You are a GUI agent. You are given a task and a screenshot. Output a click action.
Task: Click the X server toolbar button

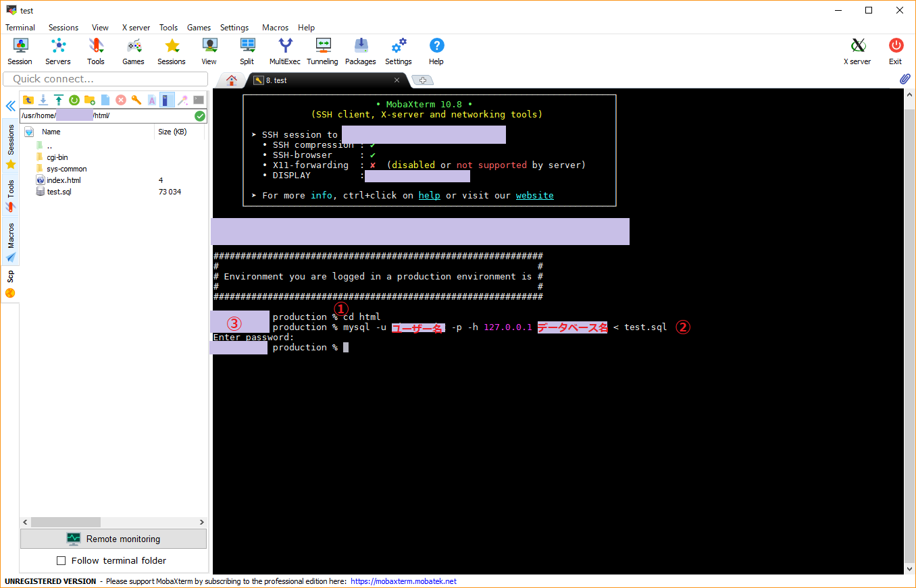(x=858, y=51)
